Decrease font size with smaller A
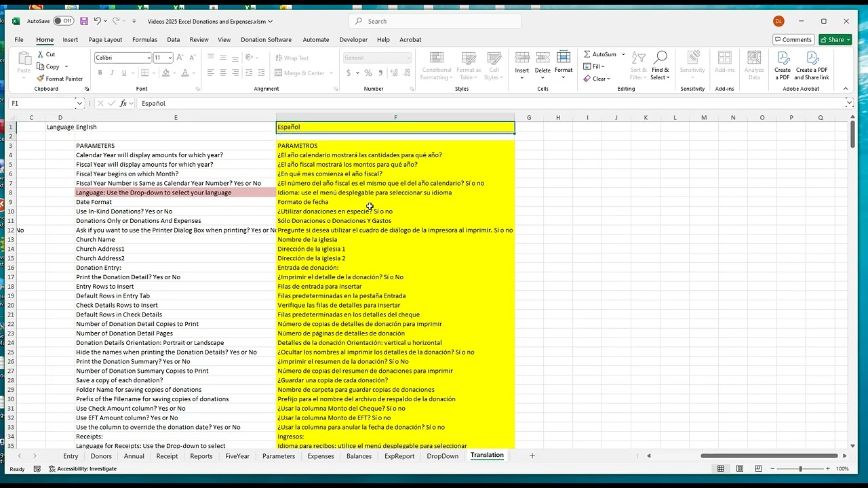The height and width of the screenshot is (488, 868). [x=193, y=58]
